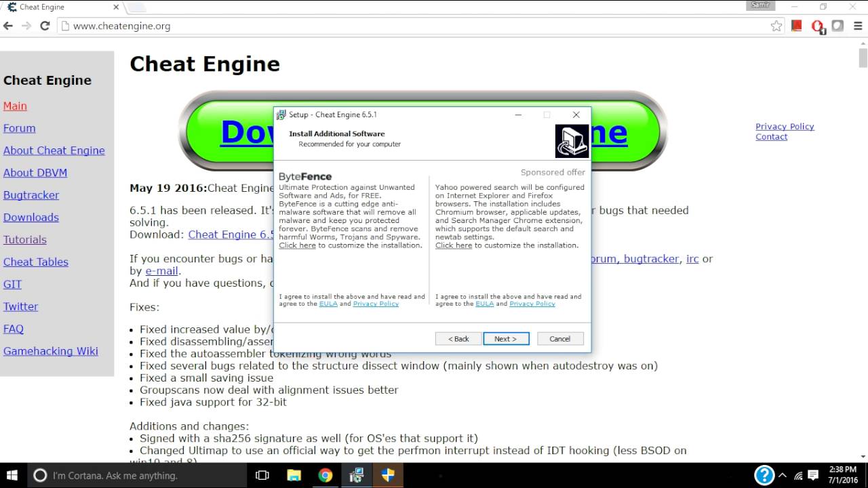Bookmark this page with star icon
868x488 pixels.
776,26
